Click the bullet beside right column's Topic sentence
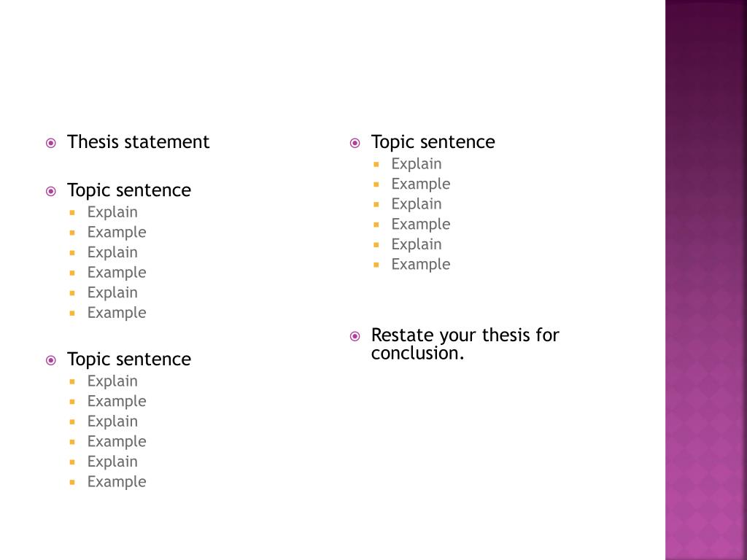Viewport: 747px width, 560px height. coord(355,143)
